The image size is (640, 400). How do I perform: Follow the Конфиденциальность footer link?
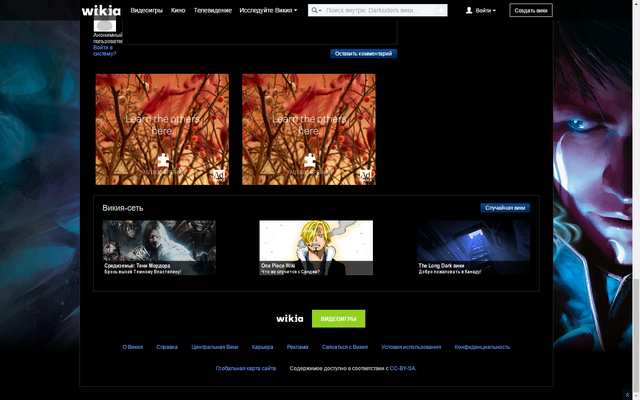coord(482,347)
